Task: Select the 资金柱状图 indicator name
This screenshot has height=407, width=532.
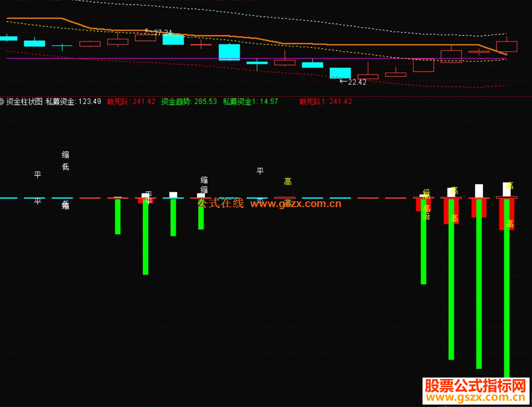Action: (25, 101)
